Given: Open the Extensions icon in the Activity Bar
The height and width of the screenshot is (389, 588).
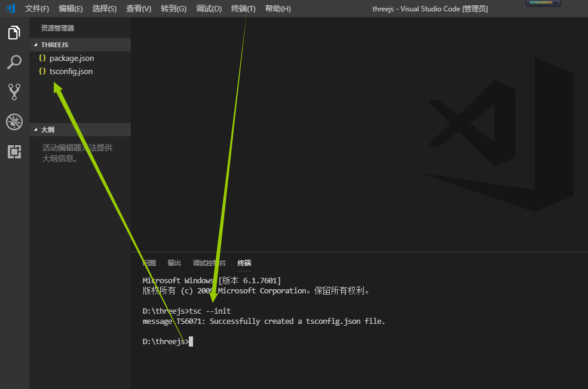Looking at the screenshot, I should [x=14, y=151].
